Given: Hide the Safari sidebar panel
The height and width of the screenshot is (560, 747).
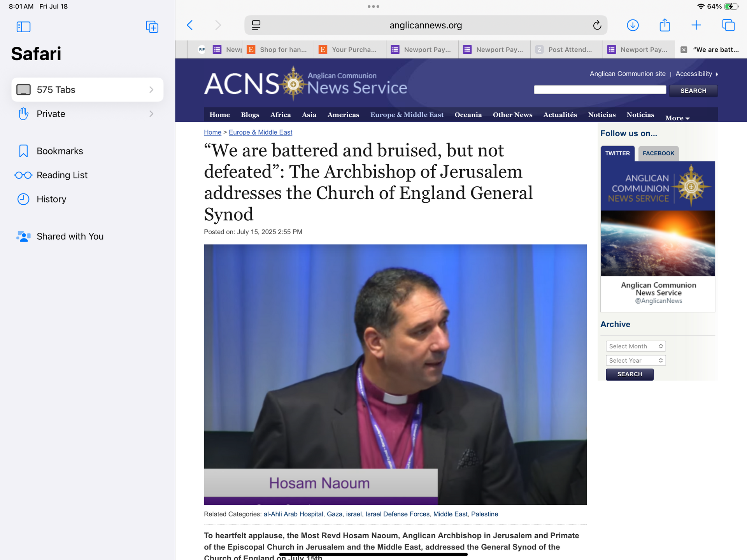Looking at the screenshot, I should point(23,26).
